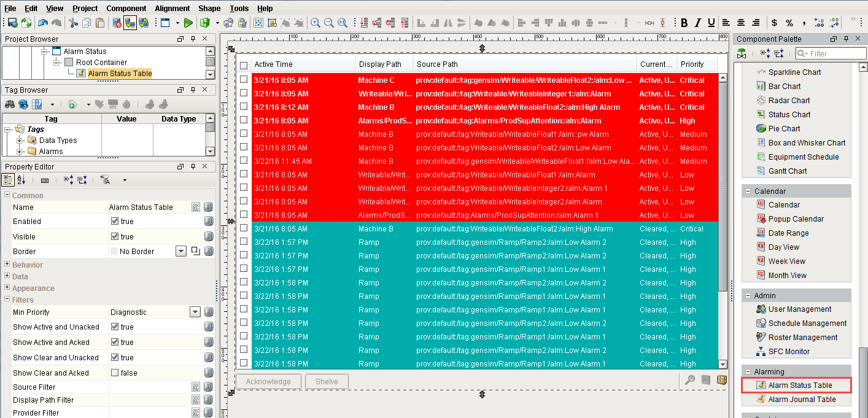Open the Alignment menu
868x418 pixels.
[x=172, y=8]
